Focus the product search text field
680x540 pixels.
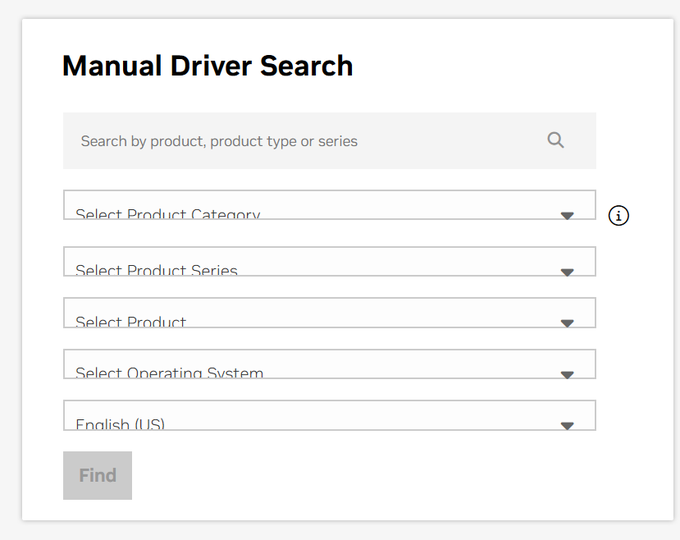(x=330, y=141)
